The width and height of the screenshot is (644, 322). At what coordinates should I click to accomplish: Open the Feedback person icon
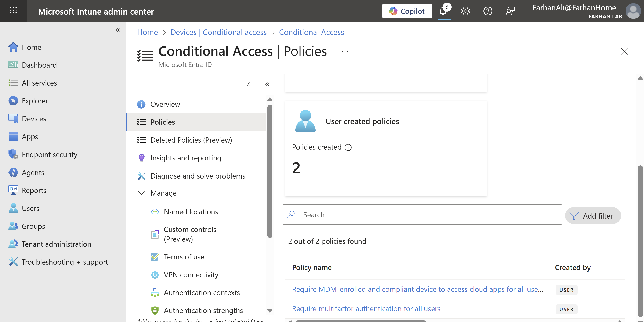click(510, 11)
